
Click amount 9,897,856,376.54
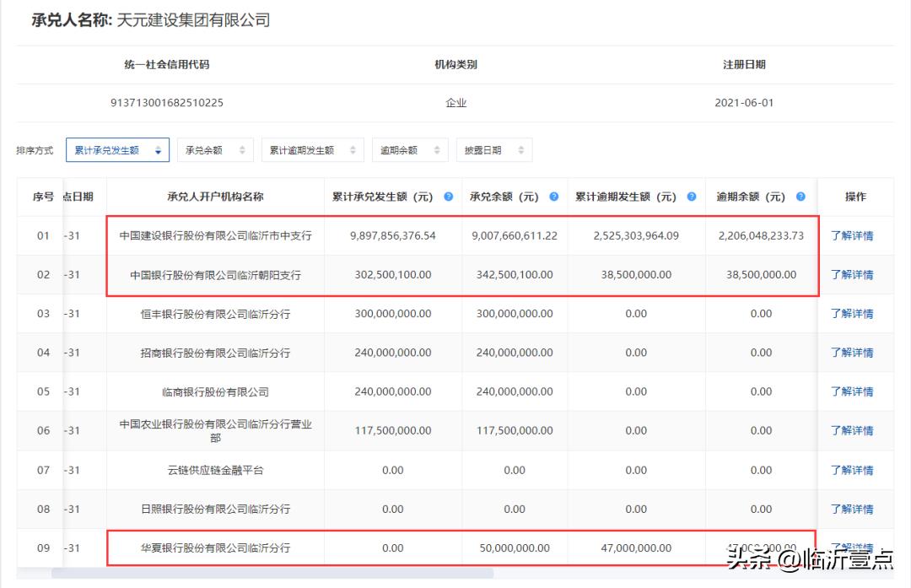pyautogui.click(x=393, y=235)
